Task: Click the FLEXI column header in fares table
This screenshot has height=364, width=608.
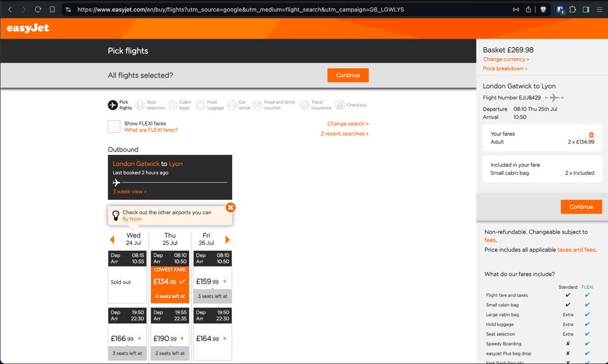Action: pos(587,287)
